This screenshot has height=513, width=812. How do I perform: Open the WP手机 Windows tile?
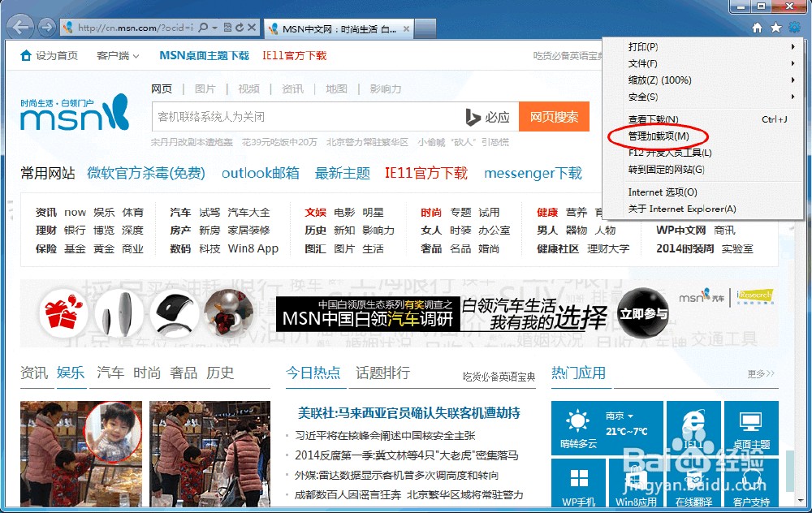point(578,484)
